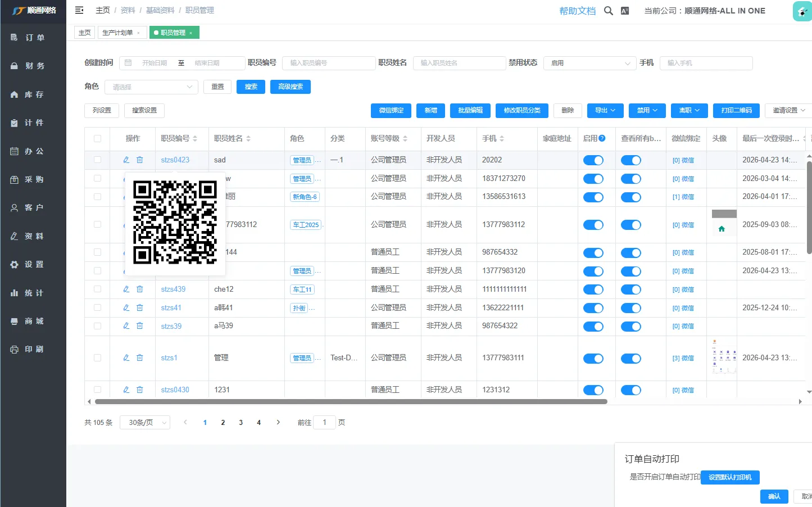
Task: Click the 输入职员姓名 input field
Action: (x=459, y=64)
